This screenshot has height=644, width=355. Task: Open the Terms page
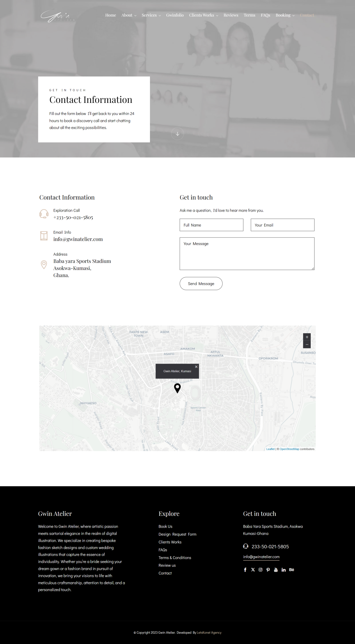[250, 15]
